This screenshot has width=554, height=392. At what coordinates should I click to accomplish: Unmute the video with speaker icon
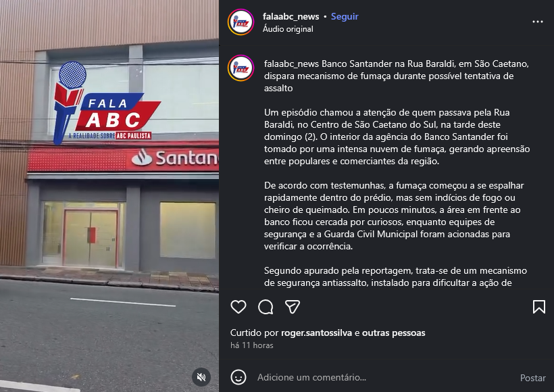pos(201,377)
